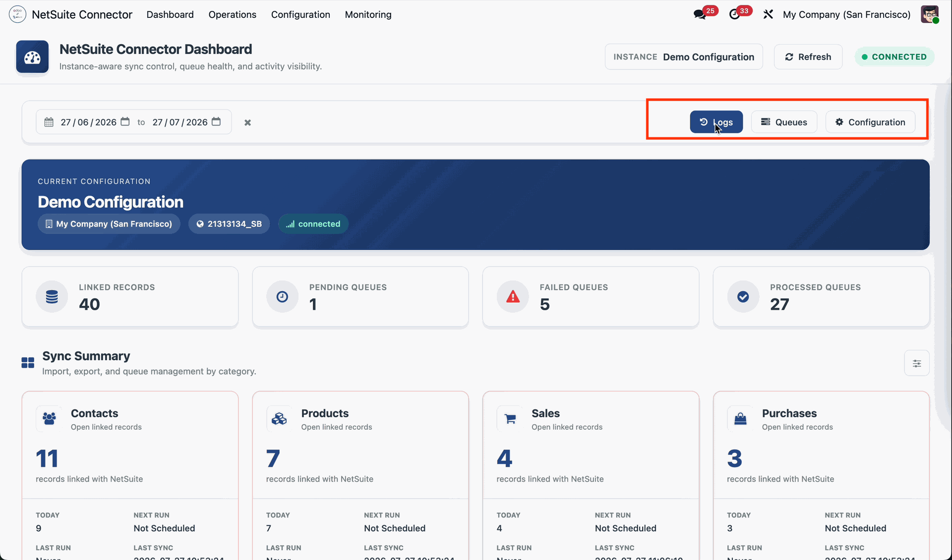Click the Purchases bag icon
This screenshot has width=952, height=560.
[x=740, y=419]
